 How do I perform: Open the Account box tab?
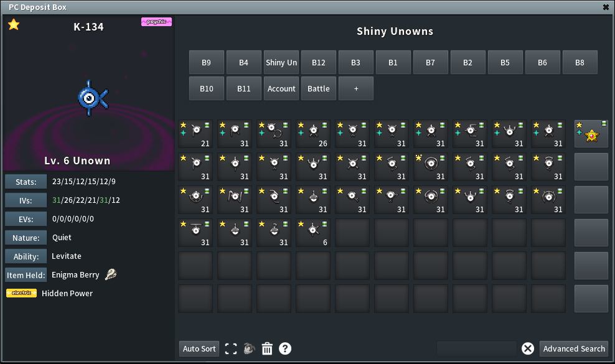click(x=281, y=88)
